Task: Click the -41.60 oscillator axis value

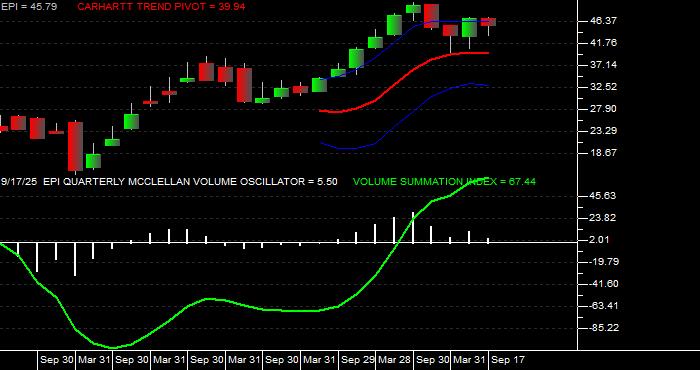Action: 603,284
